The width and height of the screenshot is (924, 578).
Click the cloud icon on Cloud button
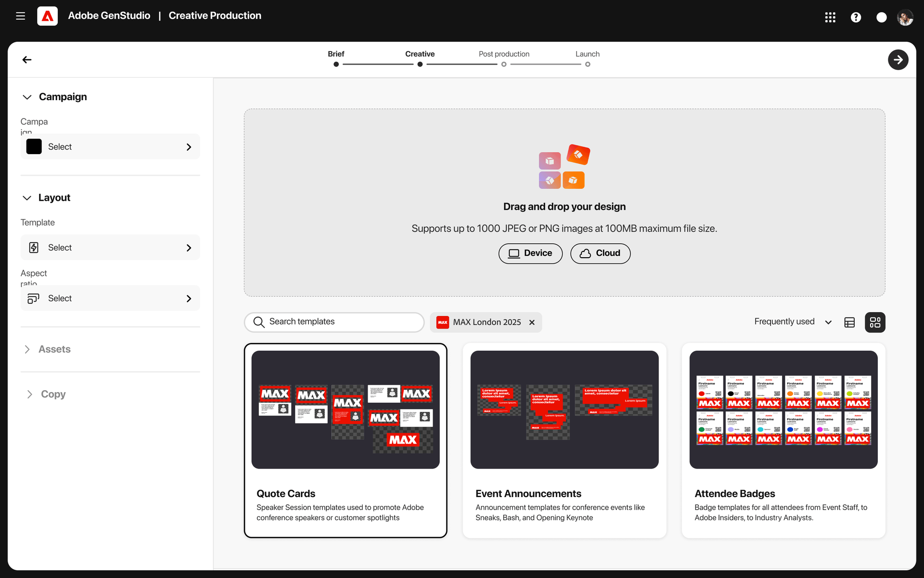[x=585, y=253]
